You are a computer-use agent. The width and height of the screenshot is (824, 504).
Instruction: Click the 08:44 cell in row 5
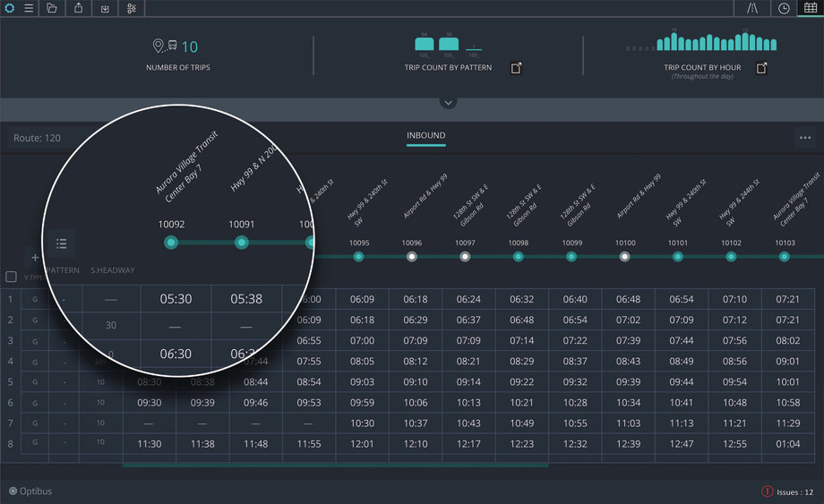[256, 381]
